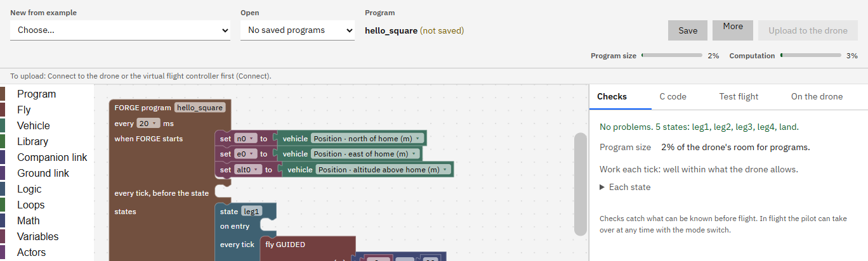Open the Position altitude above home dropdown
This screenshot has width=868, height=261.
point(384,170)
